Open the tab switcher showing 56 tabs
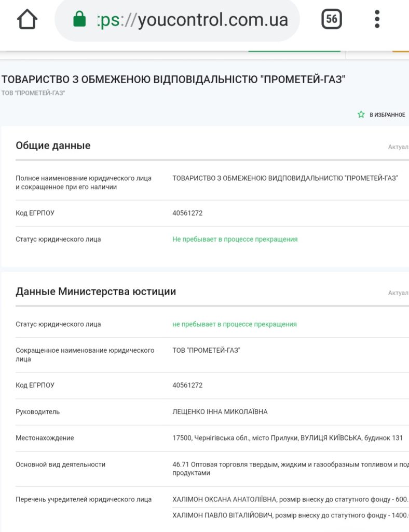The width and height of the screenshot is (409, 532). coord(332,20)
